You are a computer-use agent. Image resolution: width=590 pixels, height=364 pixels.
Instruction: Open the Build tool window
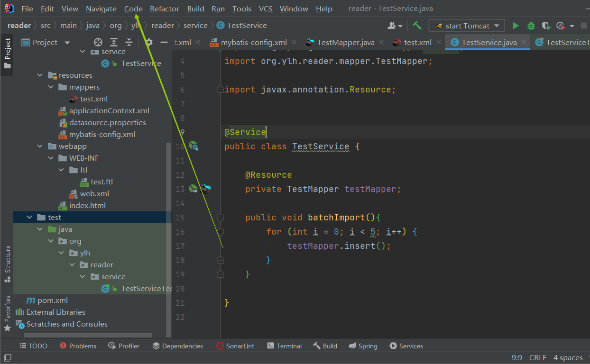[x=325, y=346]
